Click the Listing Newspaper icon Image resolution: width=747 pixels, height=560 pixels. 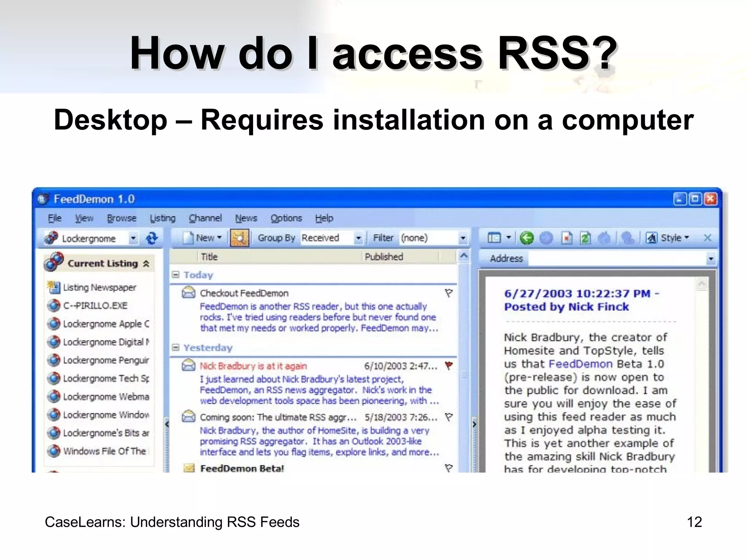[x=54, y=287]
